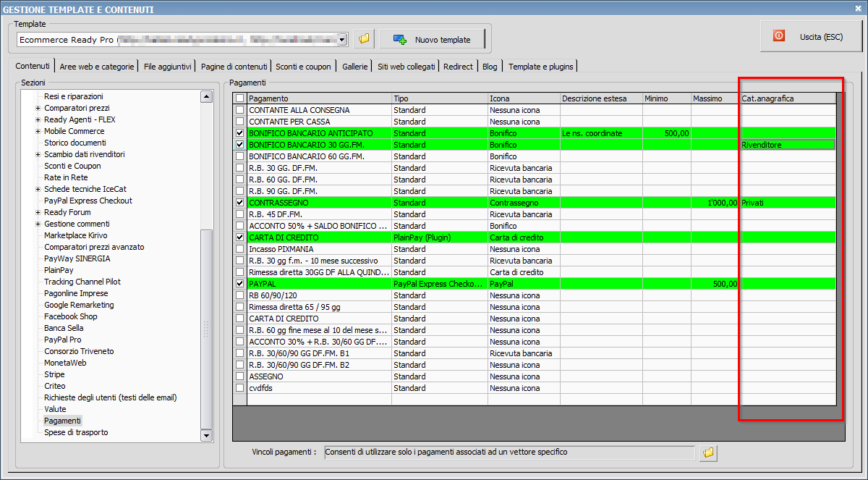Expand the Comparatori prezzi tree node
Image resolution: width=868 pixels, height=480 pixels.
[x=38, y=108]
